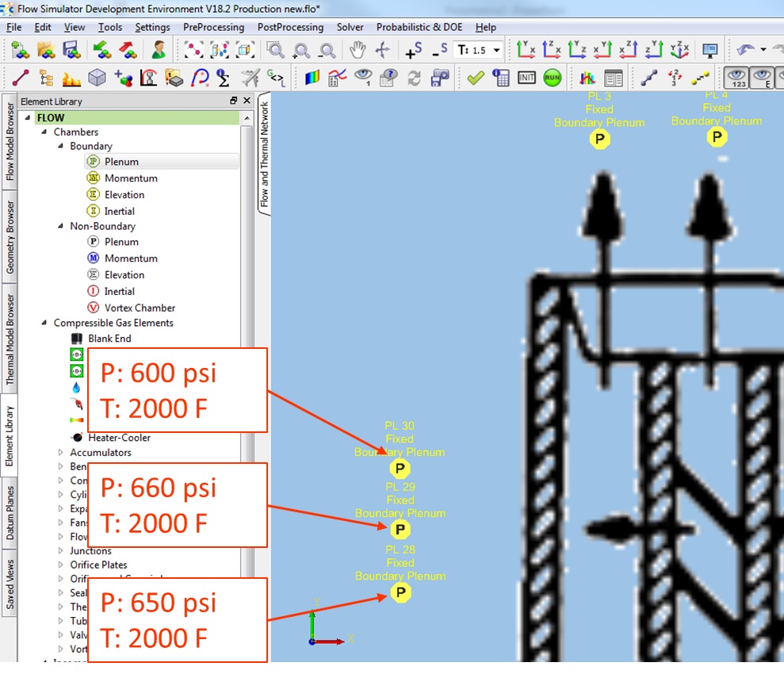Click the green checkmark validate icon

[476, 78]
